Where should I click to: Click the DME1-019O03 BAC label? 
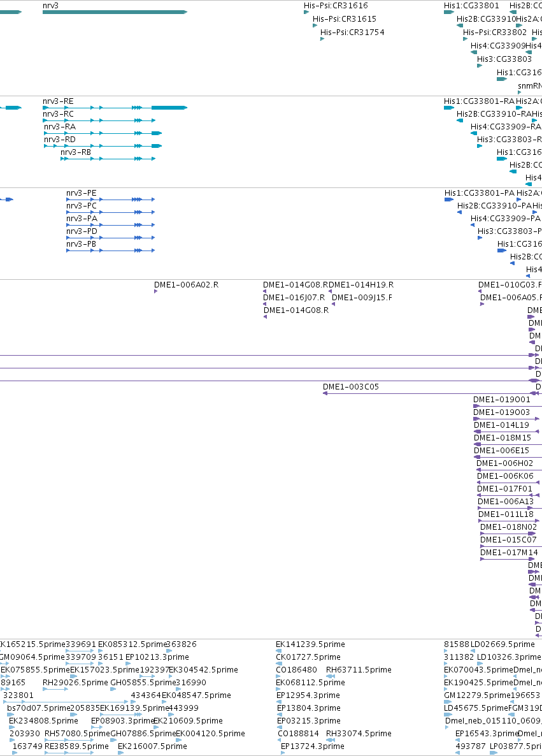501,412
